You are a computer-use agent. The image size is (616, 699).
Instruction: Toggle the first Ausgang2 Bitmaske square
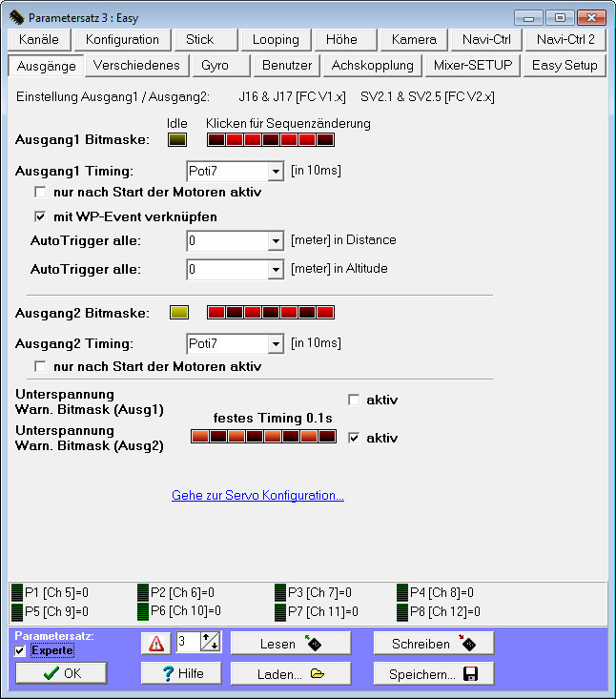pyautogui.click(x=216, y=312)
